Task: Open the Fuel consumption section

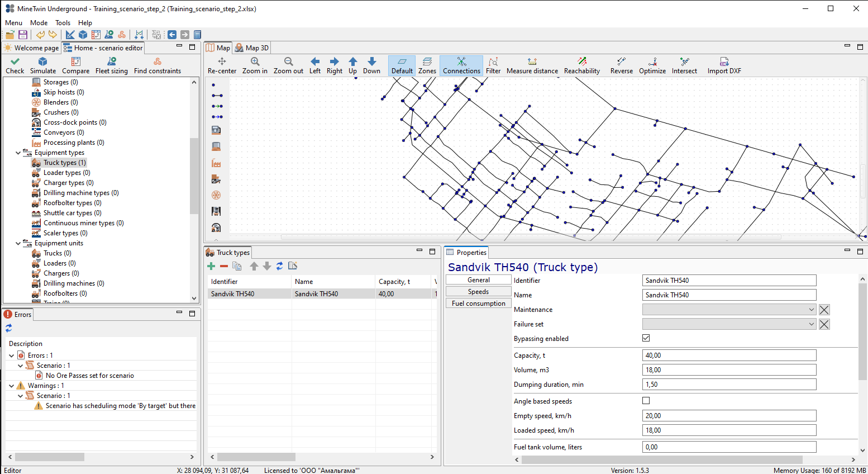Action: [479, 304]
